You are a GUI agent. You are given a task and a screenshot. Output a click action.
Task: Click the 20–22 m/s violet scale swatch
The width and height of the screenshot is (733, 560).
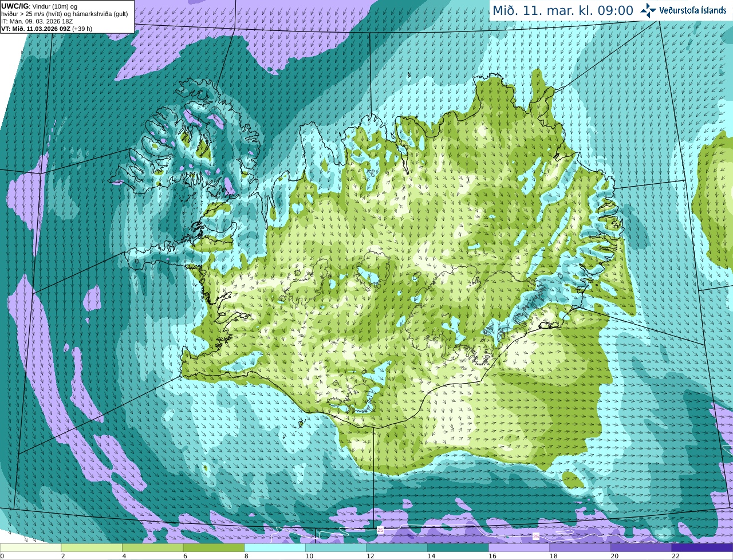click(641, 548)
